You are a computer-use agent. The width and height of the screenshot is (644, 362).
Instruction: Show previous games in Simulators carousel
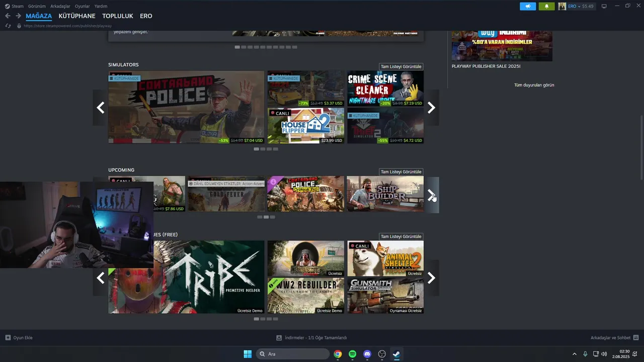click(x=100, y=108)
